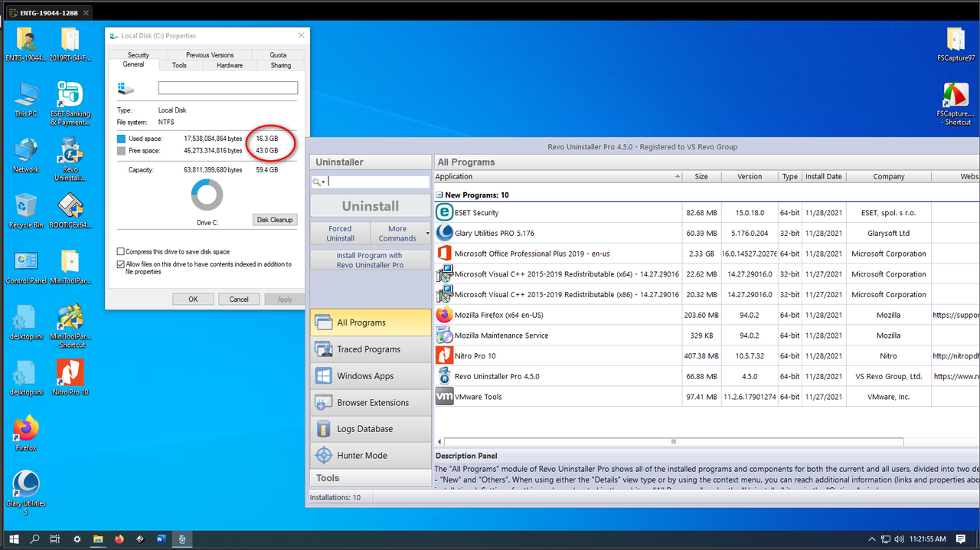The width and height of the screenshot is (980, 550).
Task: Click OK in Local Disk Properties
Action: (x=193, y=299)
